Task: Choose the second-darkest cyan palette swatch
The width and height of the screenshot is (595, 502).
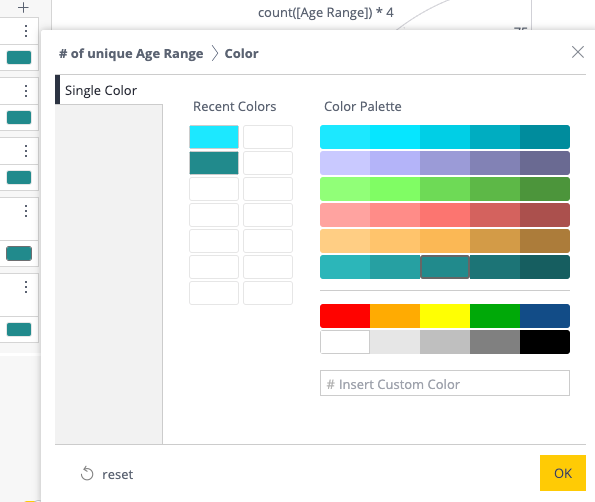Action: coord(495,137)
